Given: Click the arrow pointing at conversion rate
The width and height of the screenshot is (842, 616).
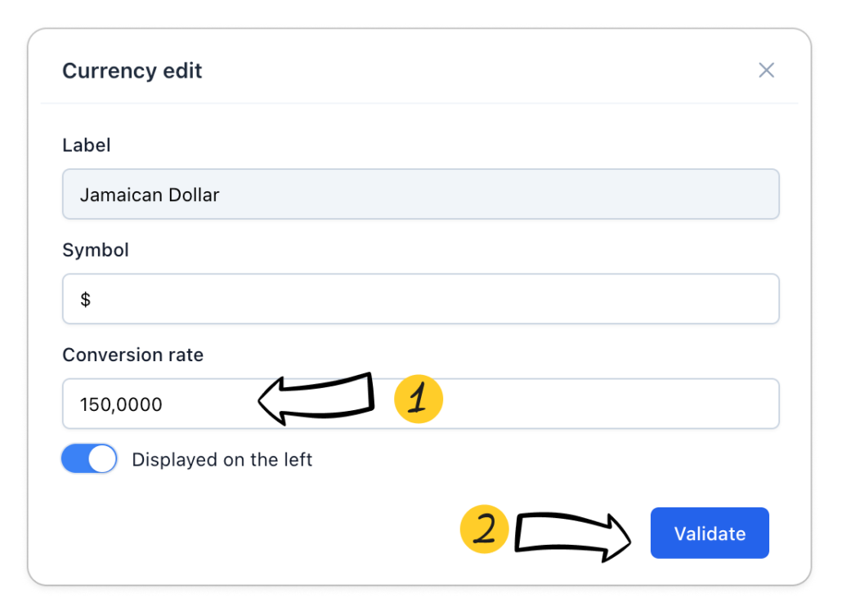Looking at the screenshot, I should click(x=317, y=400).
